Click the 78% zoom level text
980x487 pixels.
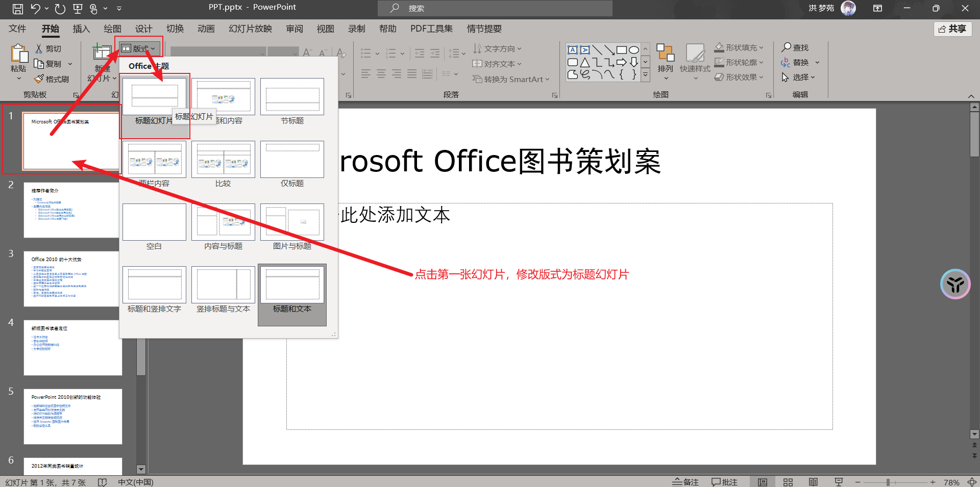951,482
